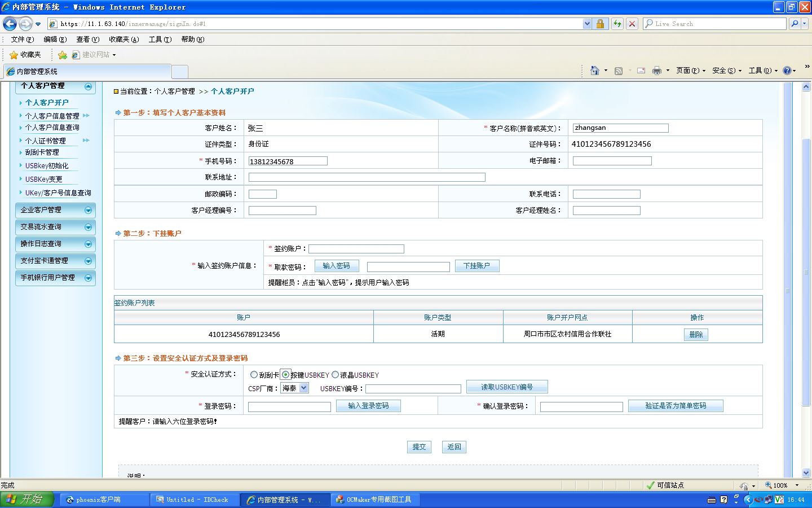Open the USBKey变更 sidebar link
Image resolution: width=812 pixels, height=508 pixels.
pyautogui.click(x=43, y=179)
